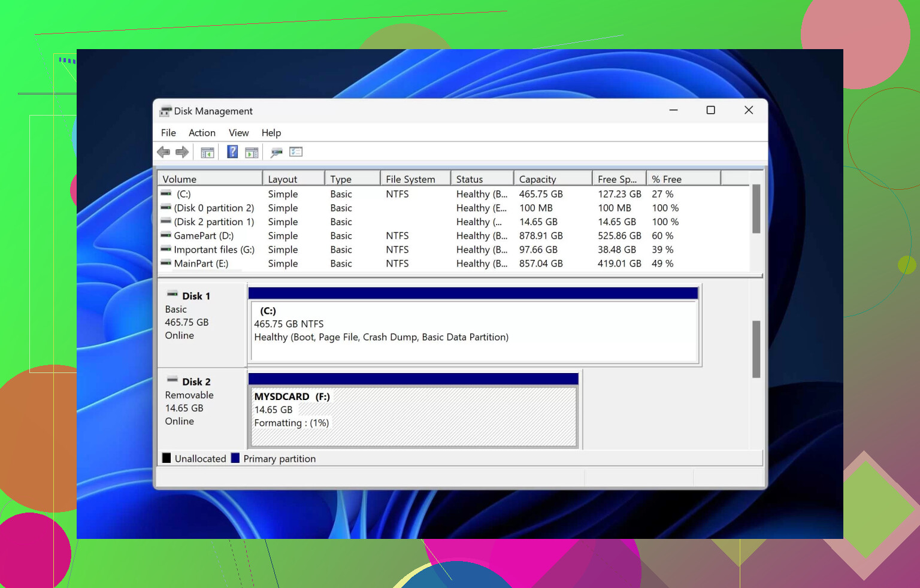Click the Forward arrow toolbar icon
The width and height of the screenshot is (920, 588).
click(x=182, y=152)
